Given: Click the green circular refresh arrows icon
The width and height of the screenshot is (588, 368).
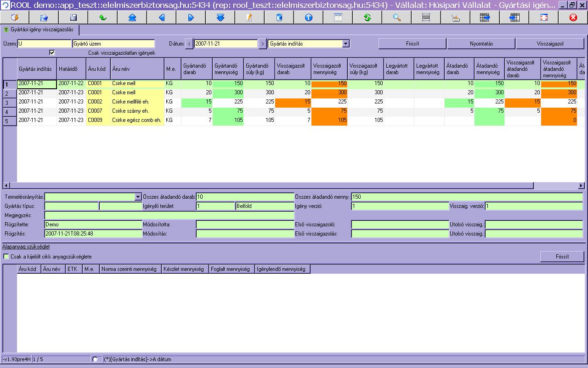Looking at the screenshot, I should [x=367, y=17].
